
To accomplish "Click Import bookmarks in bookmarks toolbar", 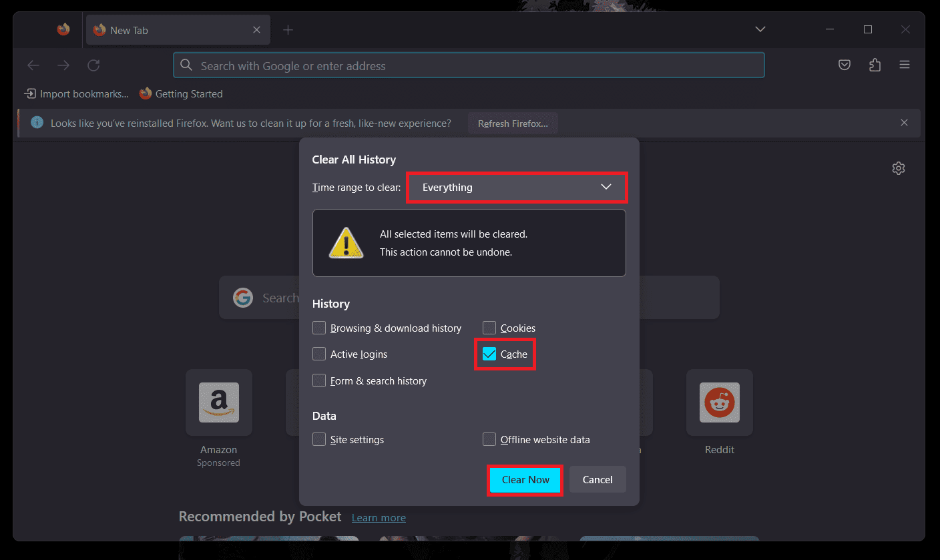I will pos(77,94).
